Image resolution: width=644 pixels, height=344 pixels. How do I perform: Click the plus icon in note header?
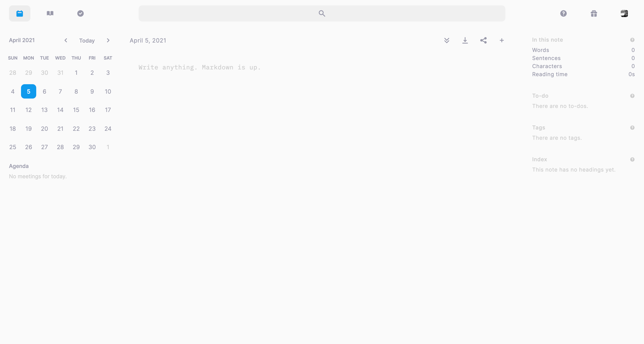point(502,40)
